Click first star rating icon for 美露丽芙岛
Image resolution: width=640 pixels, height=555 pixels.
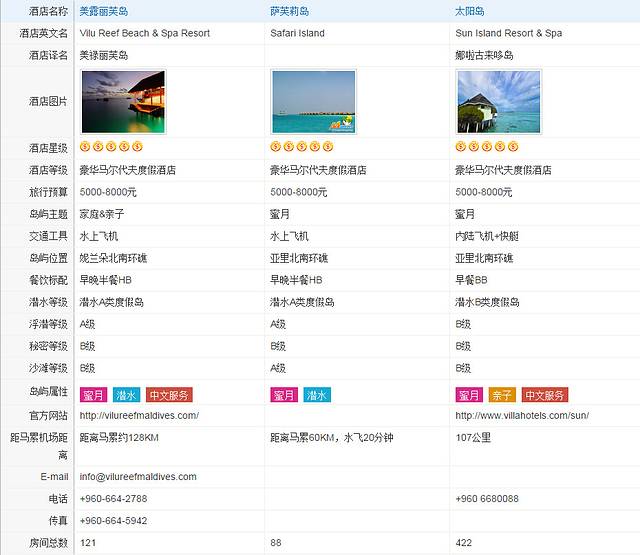[84, 148]
